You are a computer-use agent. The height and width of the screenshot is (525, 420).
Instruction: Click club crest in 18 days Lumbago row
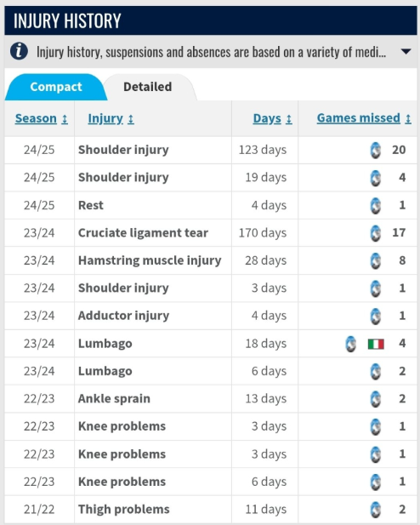pyautogui.click(x=351, y=344)
